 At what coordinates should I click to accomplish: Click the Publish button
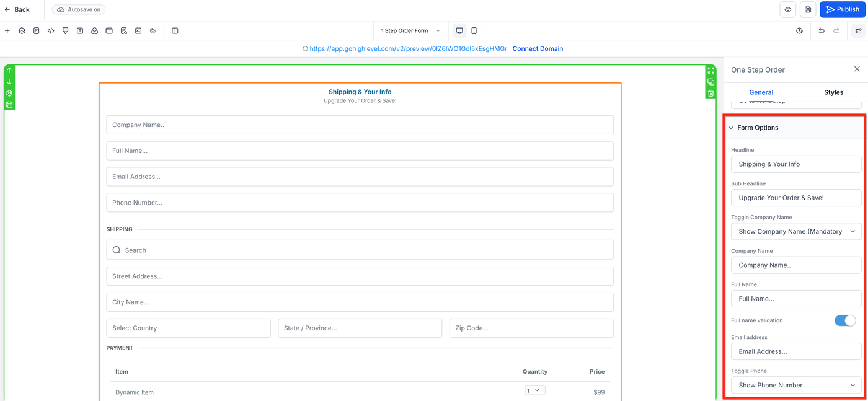tap(842, 9)
